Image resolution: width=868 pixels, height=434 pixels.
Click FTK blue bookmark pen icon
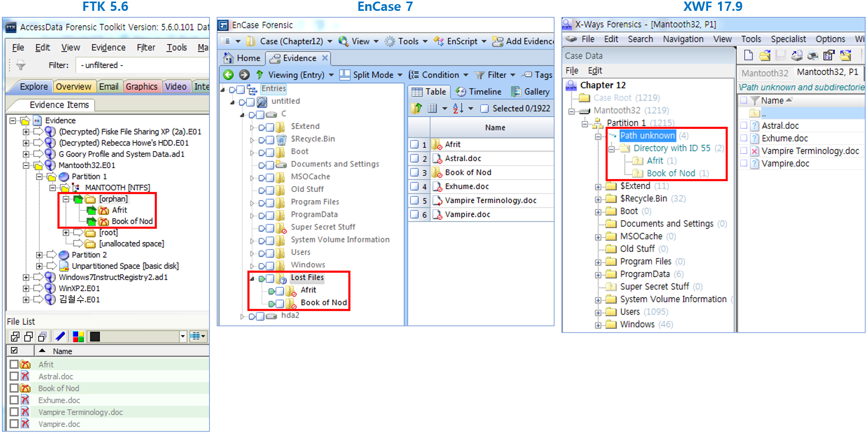(60, 337)
